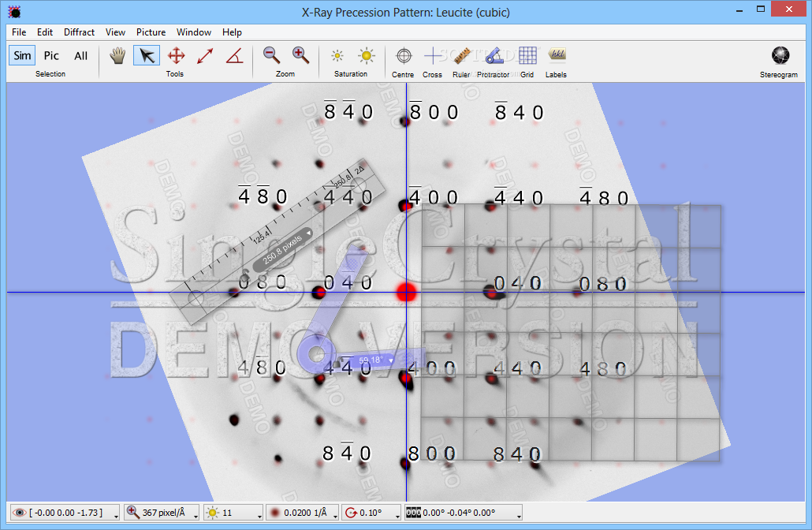Increase saturation with large sun icon
Image resolution: width=812 pixels, height=530 pixels.
(x=366, y=55)
